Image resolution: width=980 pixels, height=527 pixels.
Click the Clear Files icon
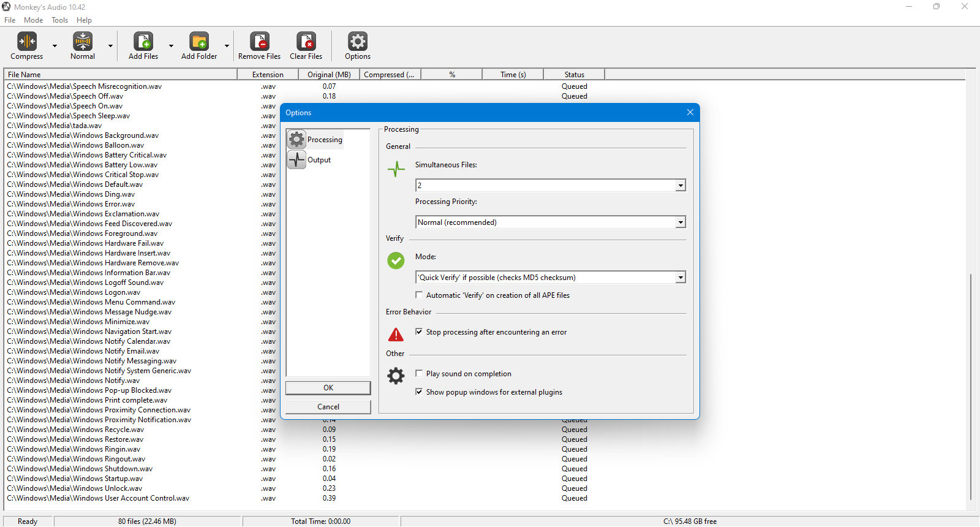[x=306, y=41]
